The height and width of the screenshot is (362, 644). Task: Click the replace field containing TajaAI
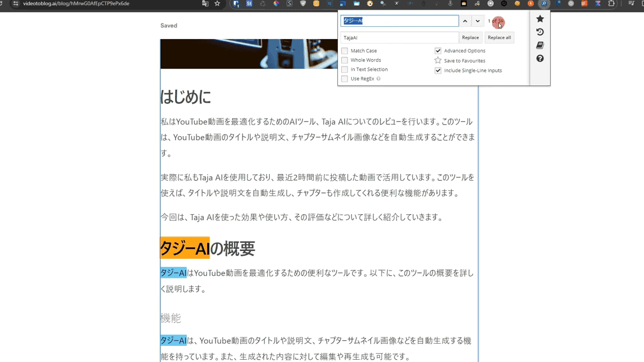(x=399, y=37)
